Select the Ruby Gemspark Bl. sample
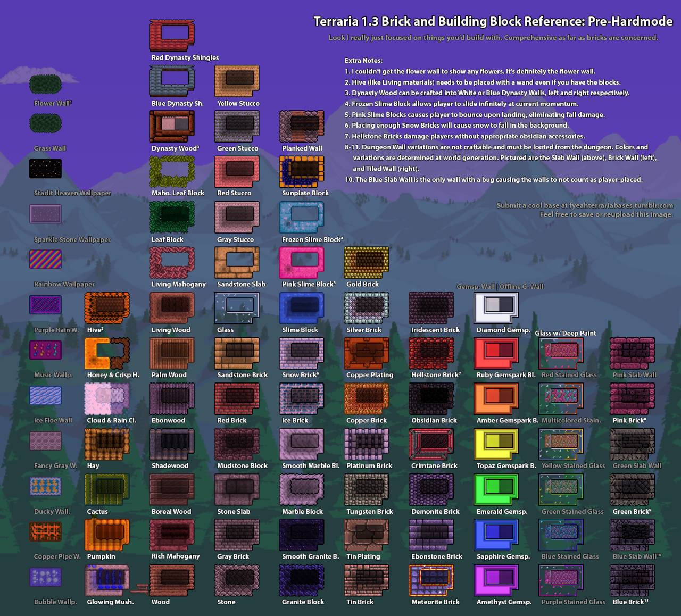The height and width of the screenshot is (616, 681). 496,353
